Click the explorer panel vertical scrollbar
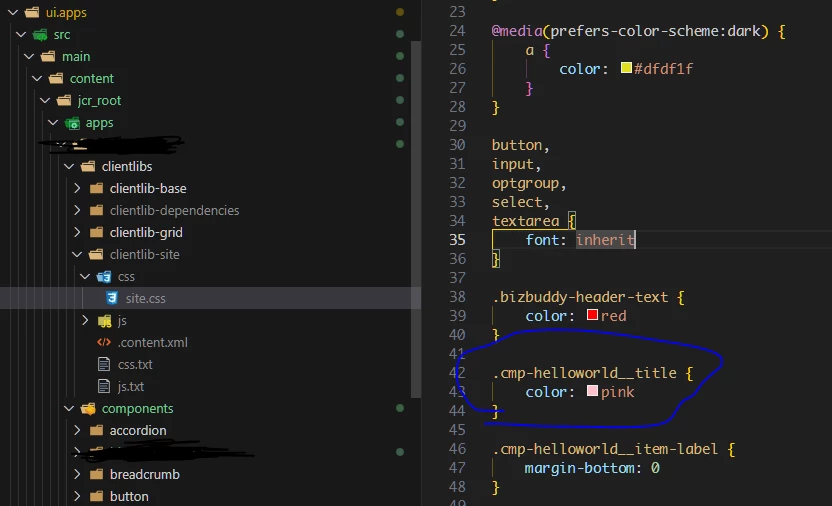The height and width of the screenshot is (506, 832). point(416,218)
